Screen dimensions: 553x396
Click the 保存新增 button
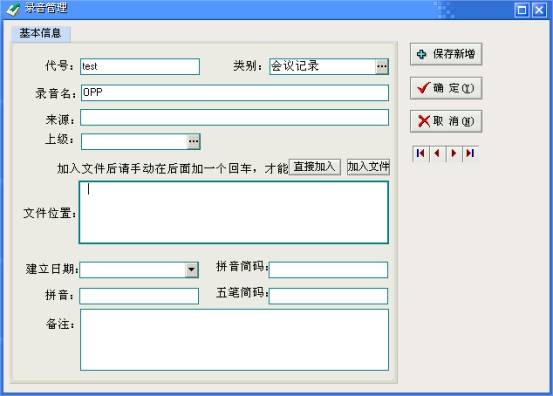446,54
